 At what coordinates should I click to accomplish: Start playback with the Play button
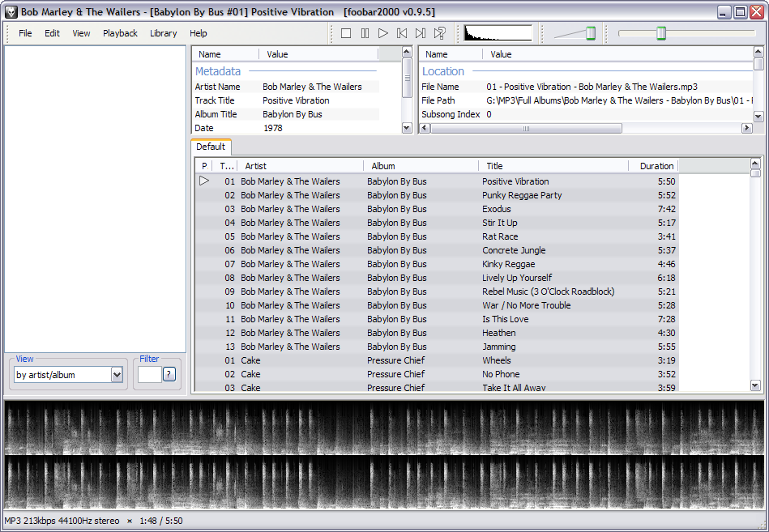point(383,33)
